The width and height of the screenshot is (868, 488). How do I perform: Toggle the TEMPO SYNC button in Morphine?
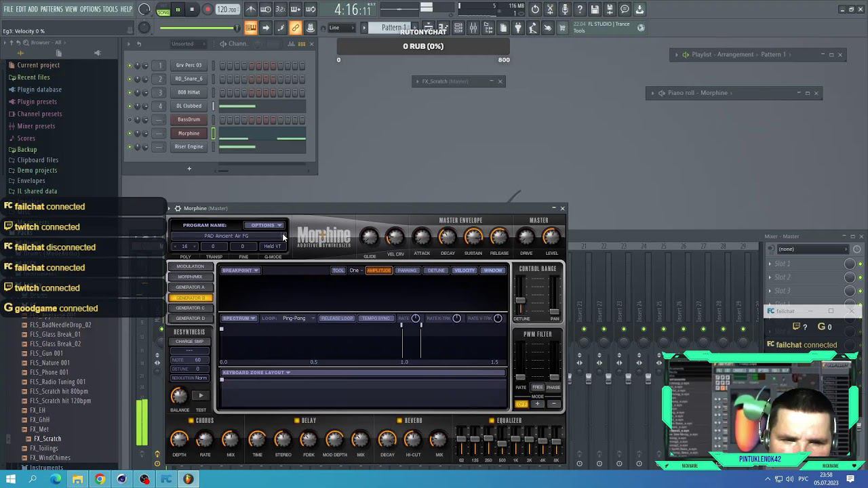tap(376, 319)
